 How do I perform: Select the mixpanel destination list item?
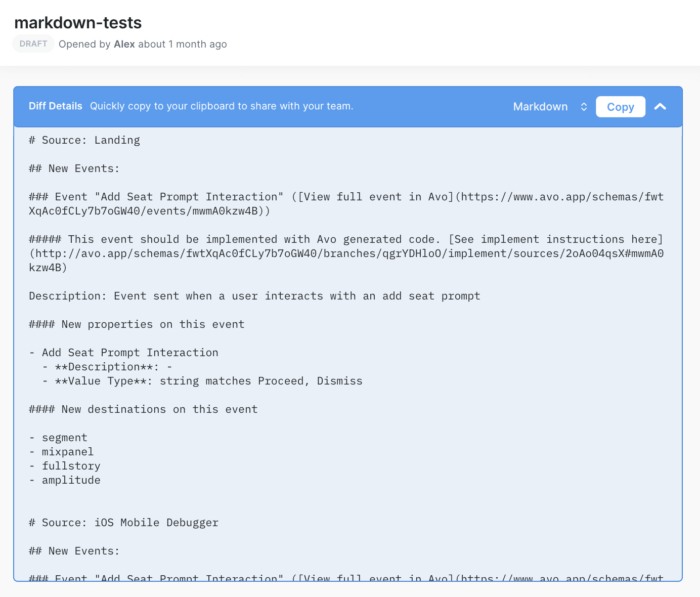(x=67, y=452)
